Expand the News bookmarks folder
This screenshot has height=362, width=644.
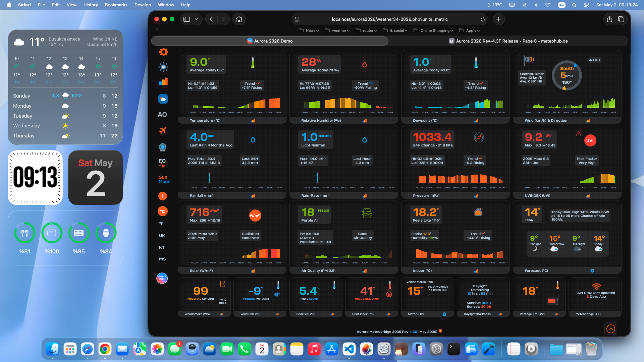tap(308, 31)
